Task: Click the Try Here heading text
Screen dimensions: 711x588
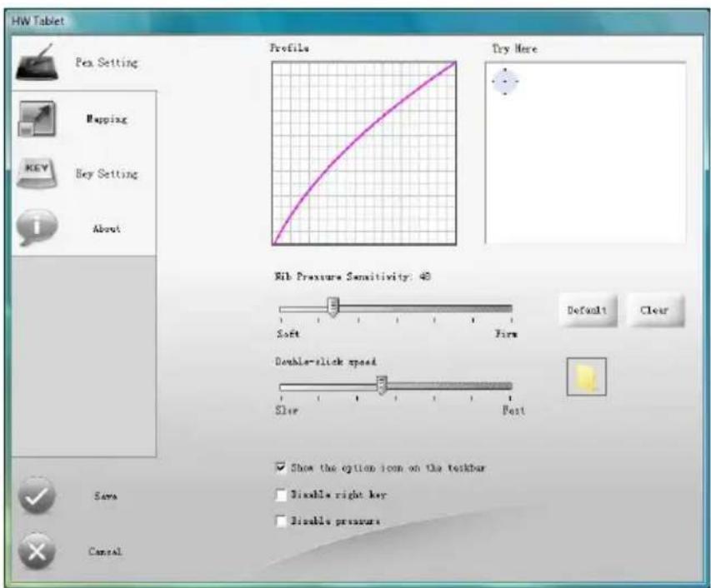Action: (x=515, y=49)
